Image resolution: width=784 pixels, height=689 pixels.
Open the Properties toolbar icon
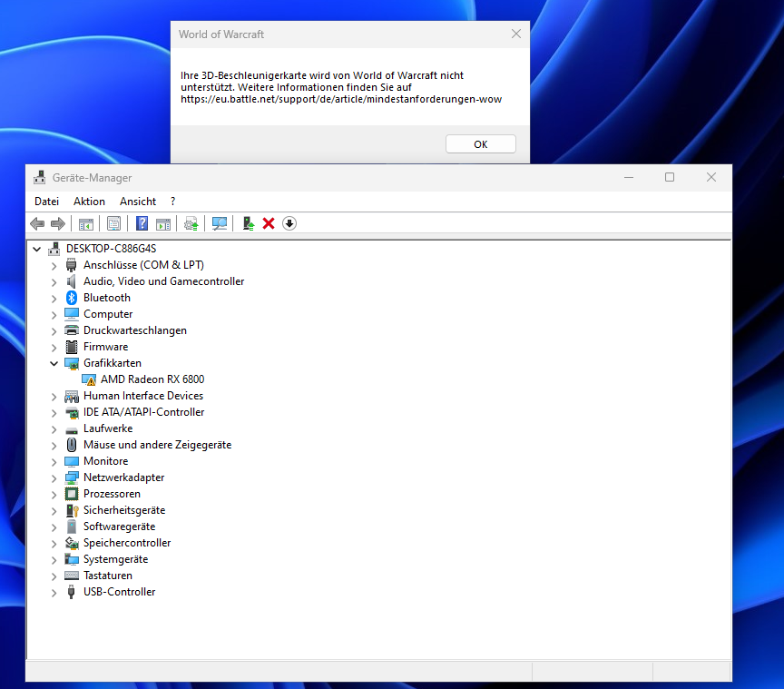pos(114,223)
